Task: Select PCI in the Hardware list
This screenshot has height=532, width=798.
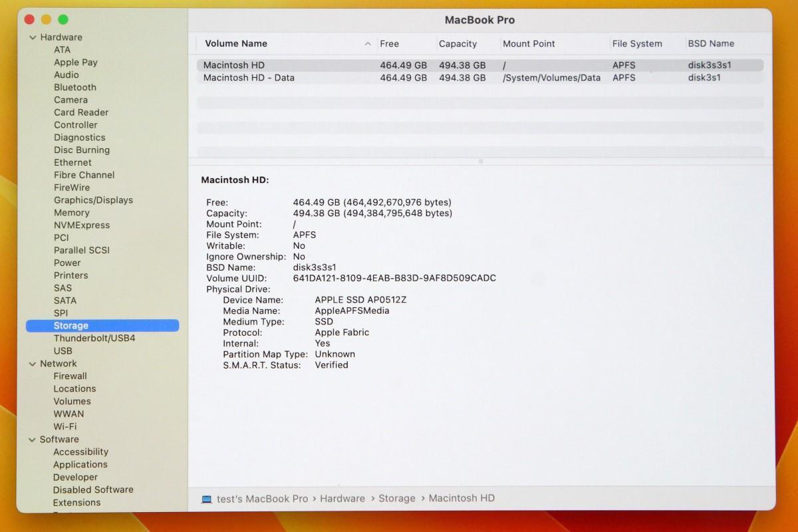Action: [x=61, y=238]
